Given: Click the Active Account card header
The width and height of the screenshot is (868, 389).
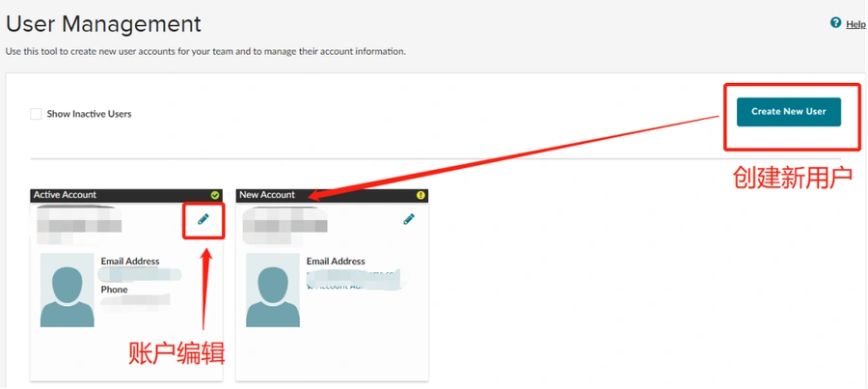Looking at the screenshot, I should [126, 195].
